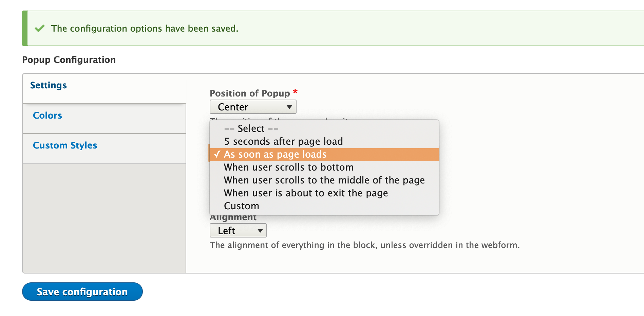Screen dimensions: 644x316
Task: Click the red required asterisk
Action: pyautogui.click(x=295, y=92)
